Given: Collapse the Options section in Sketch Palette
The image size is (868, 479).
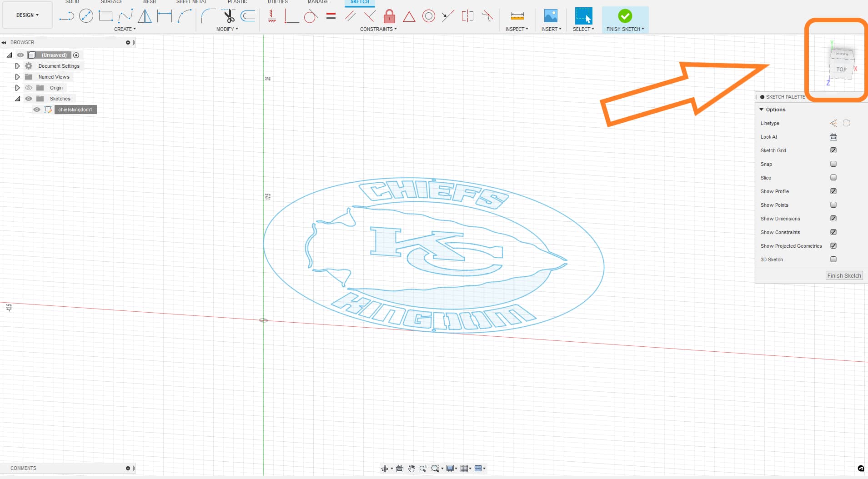Looking at the screenshot, I should pos(762,110).
